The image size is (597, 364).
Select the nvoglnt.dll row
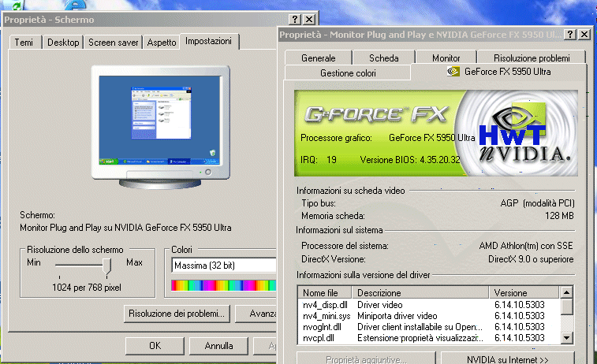(x=429, y=327)
